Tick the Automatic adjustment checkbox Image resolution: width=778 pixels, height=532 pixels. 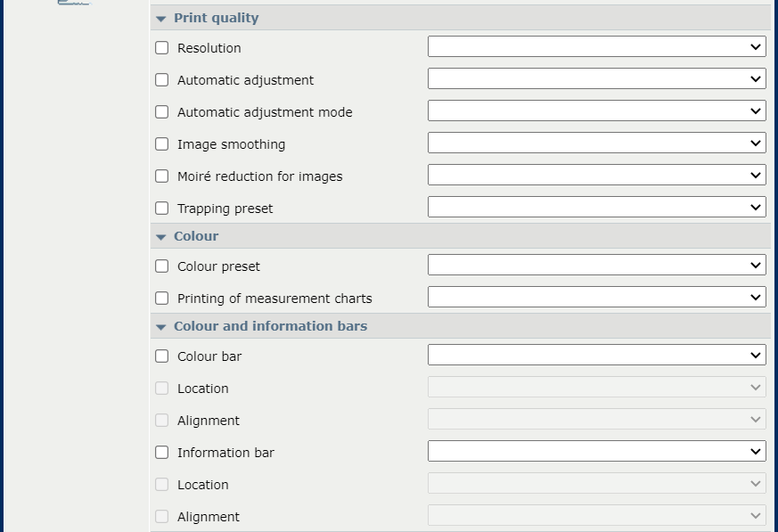coord(161,80)
